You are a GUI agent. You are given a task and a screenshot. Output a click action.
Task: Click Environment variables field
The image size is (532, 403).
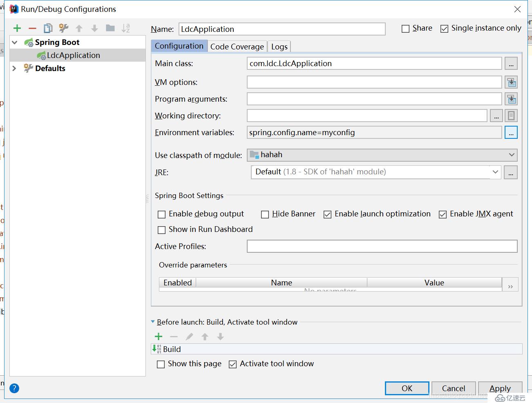pyautogui.click(x=374, y=132)
